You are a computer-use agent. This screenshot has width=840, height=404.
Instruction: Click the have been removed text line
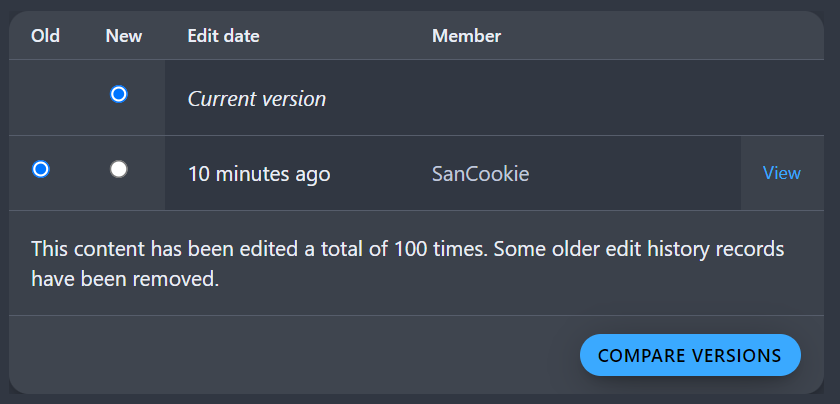coord(125,279)
